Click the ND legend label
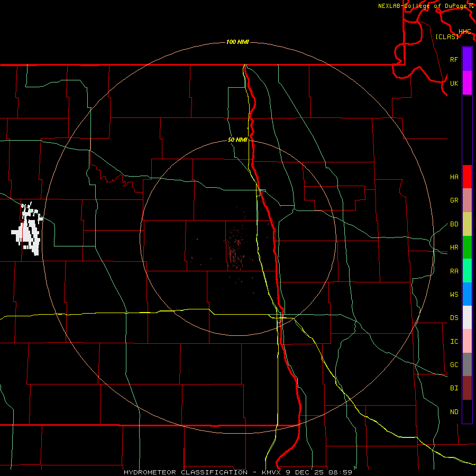Image resolution: width=476 pixels, height=476 pixels. point(454,412)
